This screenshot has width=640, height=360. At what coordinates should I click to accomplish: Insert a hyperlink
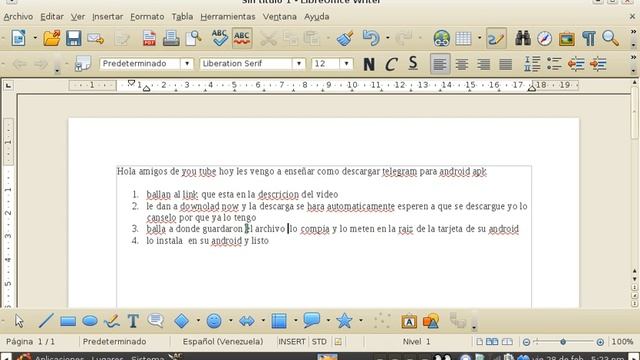pos(442,38)
